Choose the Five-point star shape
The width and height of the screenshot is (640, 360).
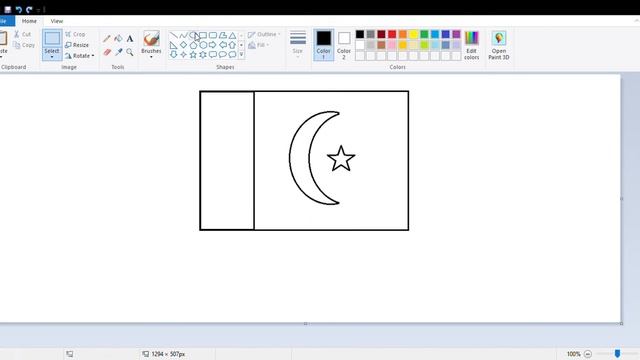click(x=193, y=54)
